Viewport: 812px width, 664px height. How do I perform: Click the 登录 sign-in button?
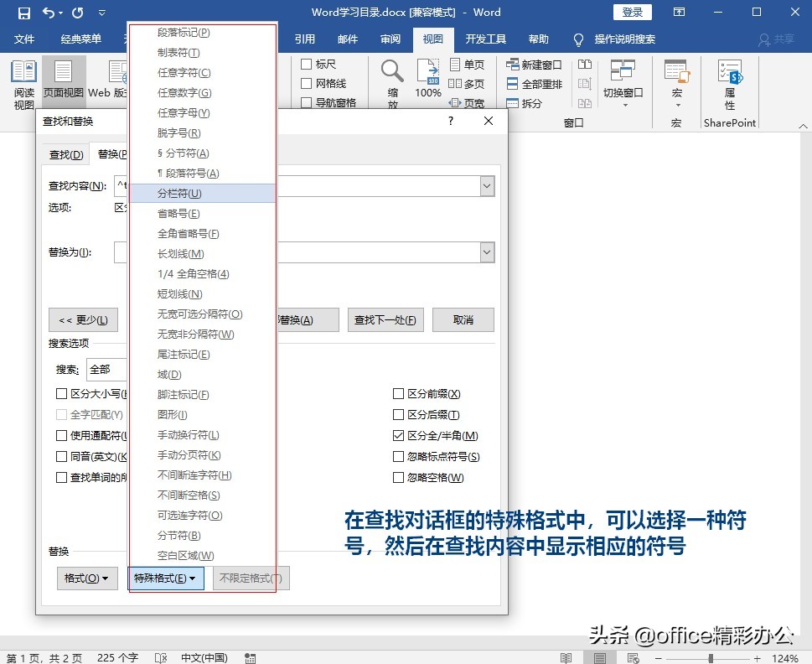(633, 13)
